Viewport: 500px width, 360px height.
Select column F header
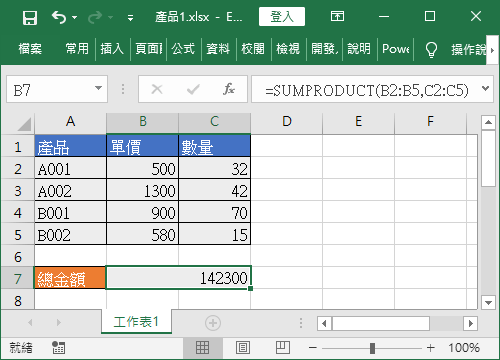pos(431,121)
